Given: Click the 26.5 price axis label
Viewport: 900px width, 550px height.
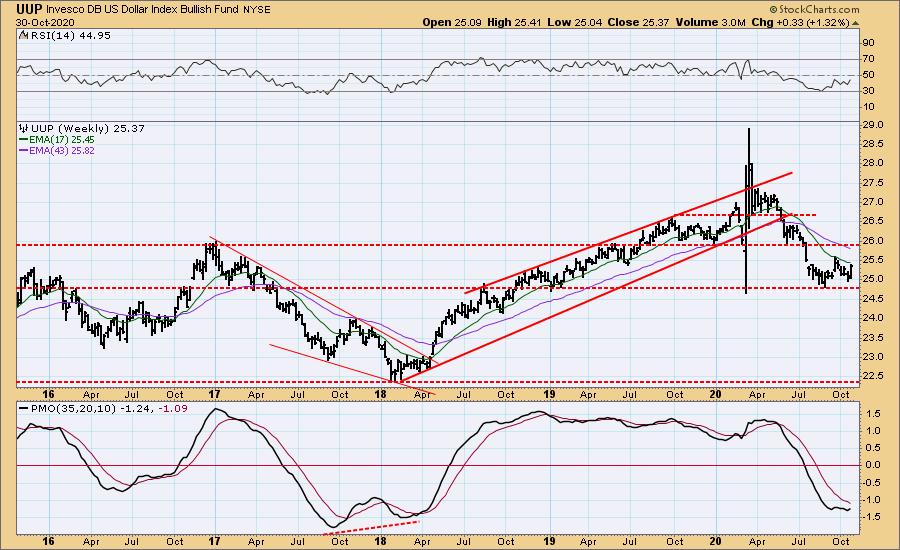Looking at the screenshot, I should point(871,221).
